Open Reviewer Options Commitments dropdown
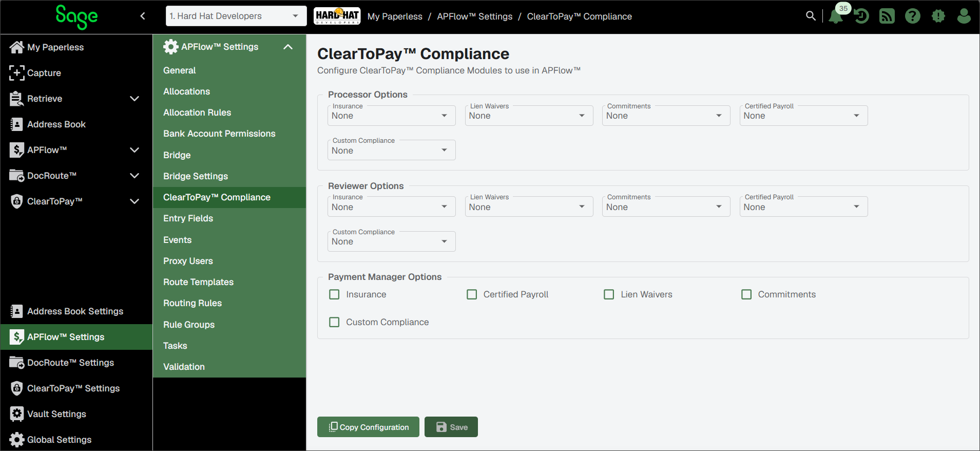The width and height of the screenshot is (980, 451). 666,206
